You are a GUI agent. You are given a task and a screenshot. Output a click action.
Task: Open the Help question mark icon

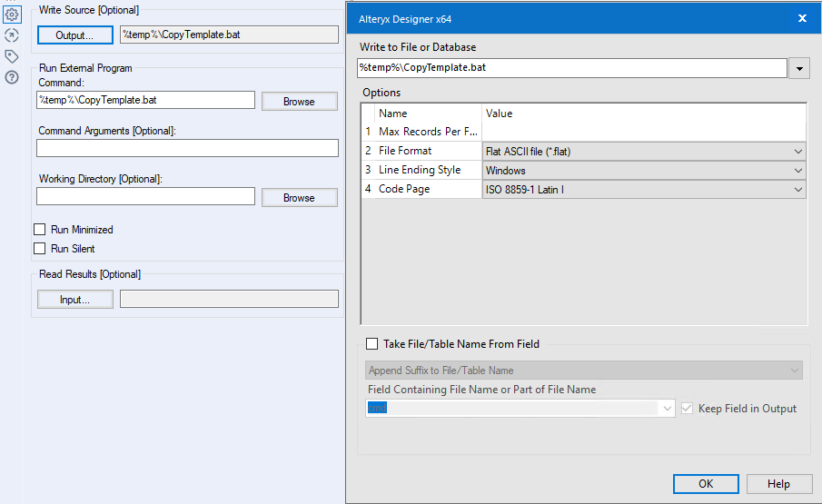point(12,77)
